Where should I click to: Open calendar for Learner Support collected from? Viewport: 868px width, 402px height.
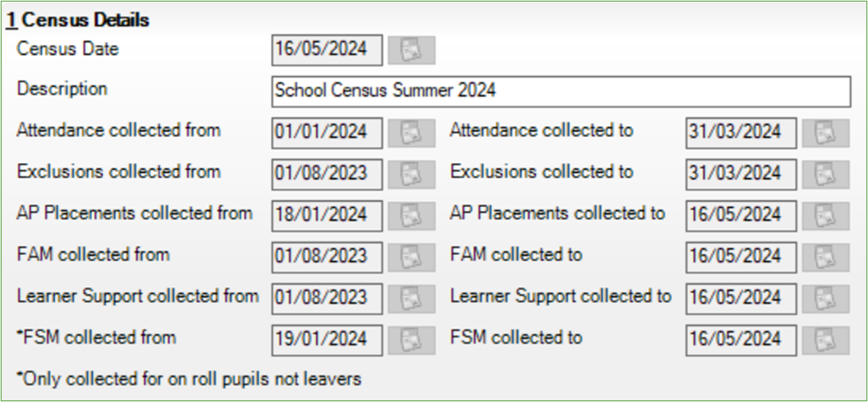click(412, 298)
